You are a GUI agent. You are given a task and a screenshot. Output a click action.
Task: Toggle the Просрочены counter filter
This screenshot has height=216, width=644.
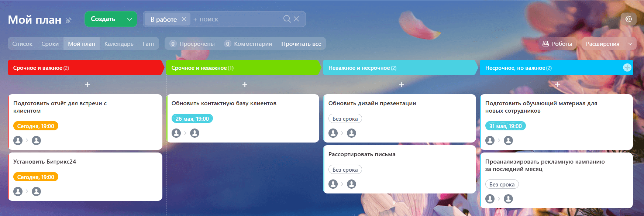192,44
